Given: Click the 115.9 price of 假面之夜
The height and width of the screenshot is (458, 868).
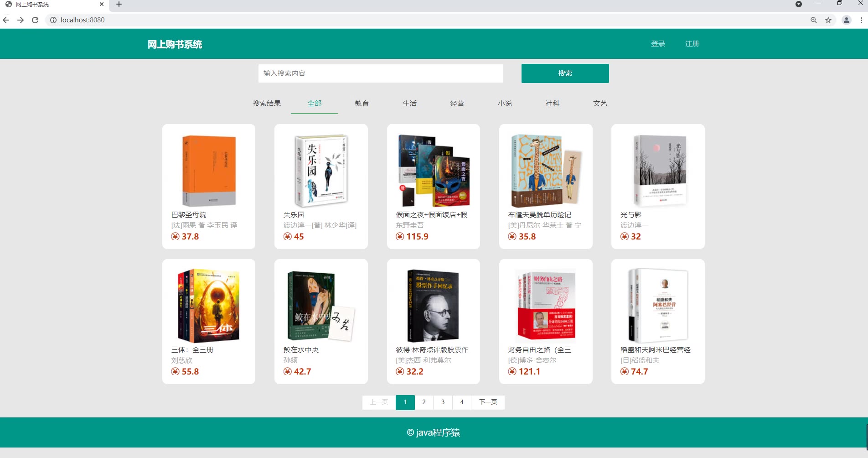Looking at the screenshot, I should [x=413, y=237].
